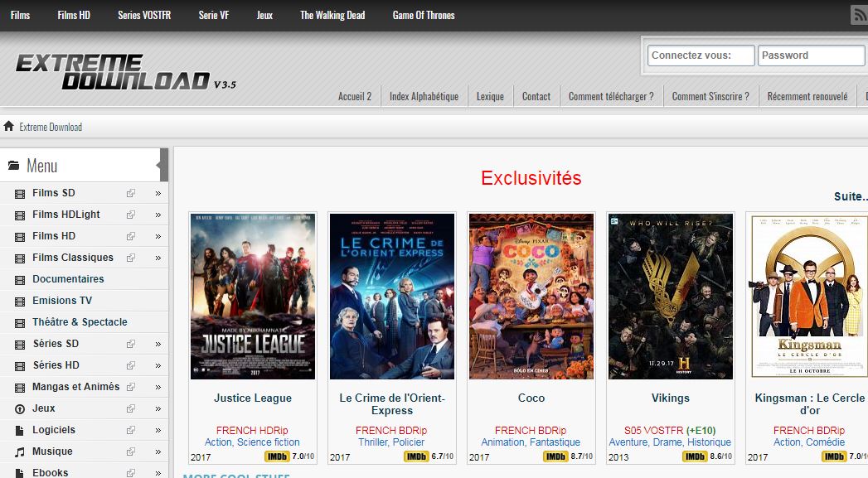Viewport: 868px width, 478px height.
Task: Expand the Films HDLight submenu arrow
Action: coord(158,215)
